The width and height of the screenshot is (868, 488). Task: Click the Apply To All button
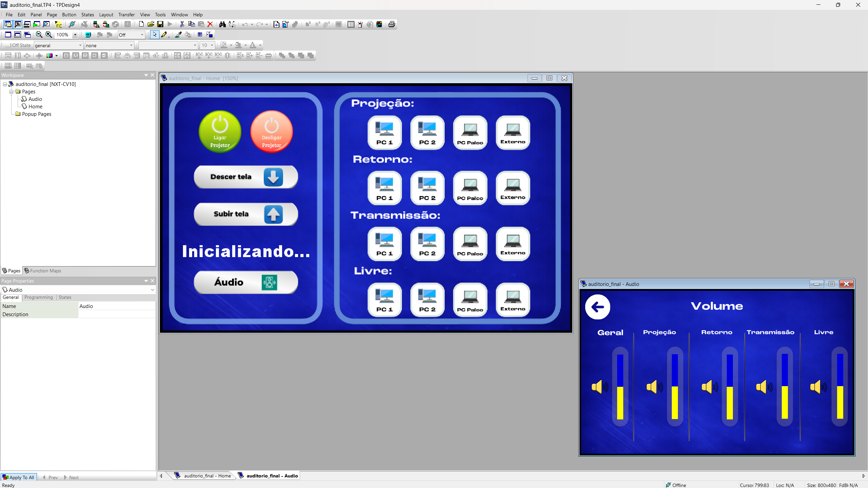coord(19,477)
